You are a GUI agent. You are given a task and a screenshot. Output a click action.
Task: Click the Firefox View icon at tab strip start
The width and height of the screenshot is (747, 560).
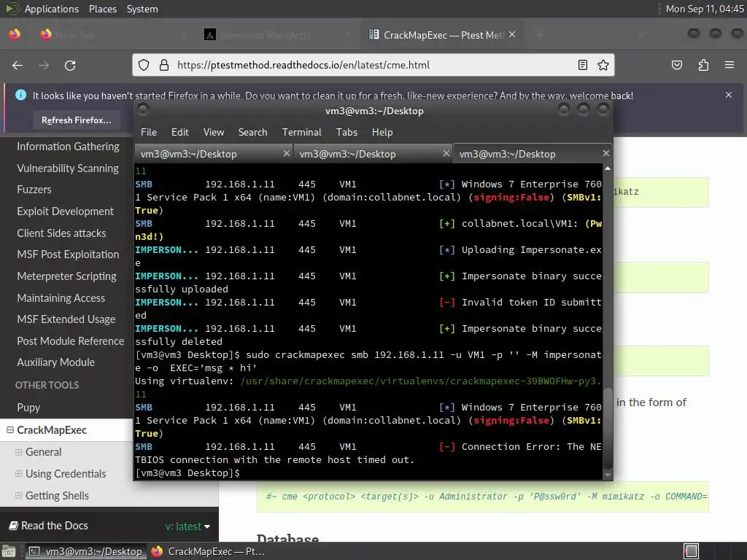(15, 34)
